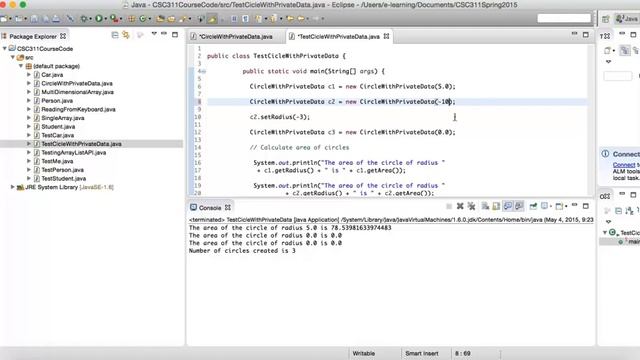Click the Print icon in main toolbar
This screenshot has height=360, width=640.
56,19
